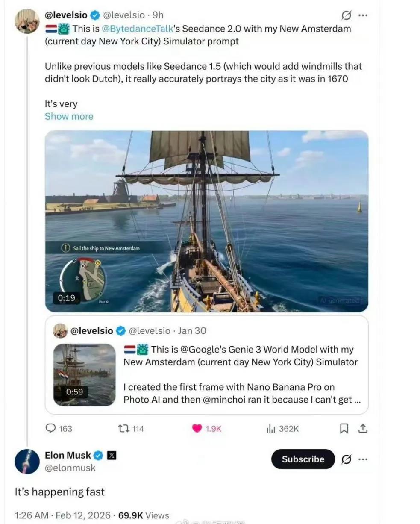Screen dimensions: 420x524
Task: Click the X affiliation badge by Elon Musk
Action: (112, 455)
